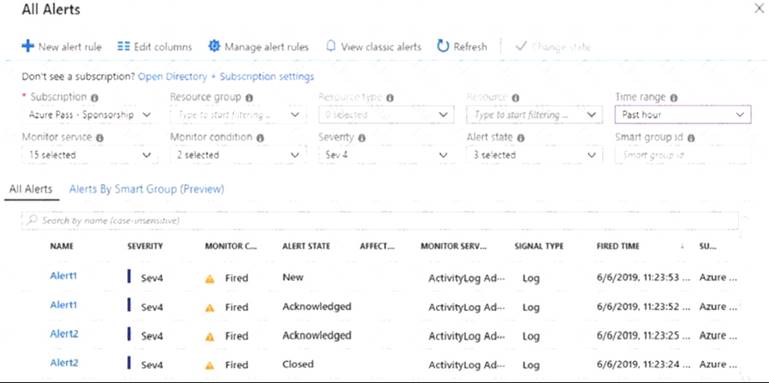The height and width of the screenshot is (383, 769).
Task: Switch to Alerts By Smart Group (Preview) tab
Action: pos(147,189)
